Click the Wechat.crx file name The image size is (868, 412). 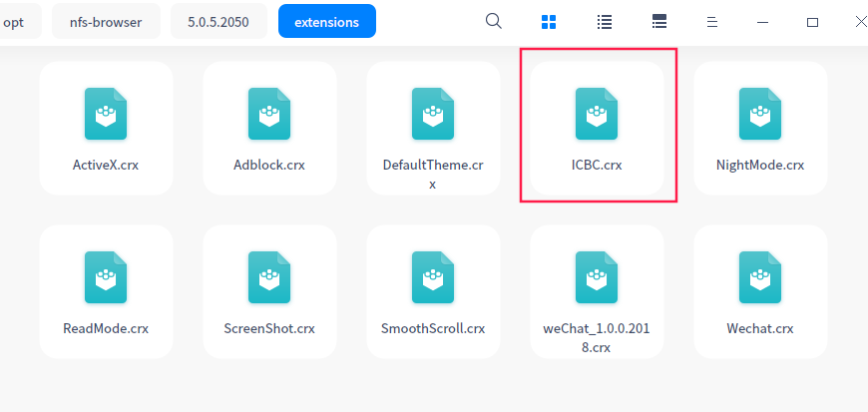click(x=760, y=328)
